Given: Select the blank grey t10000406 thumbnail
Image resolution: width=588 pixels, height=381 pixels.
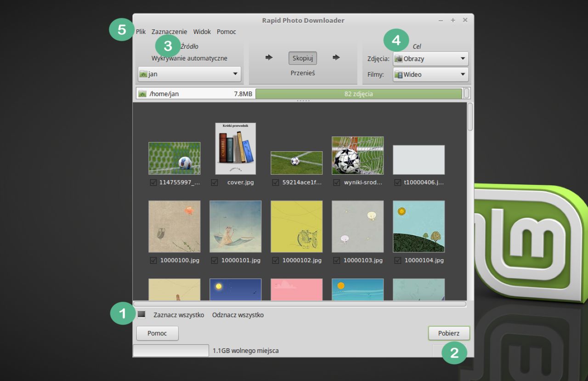Looking at the screenshot, I should [x=419, y=160].
